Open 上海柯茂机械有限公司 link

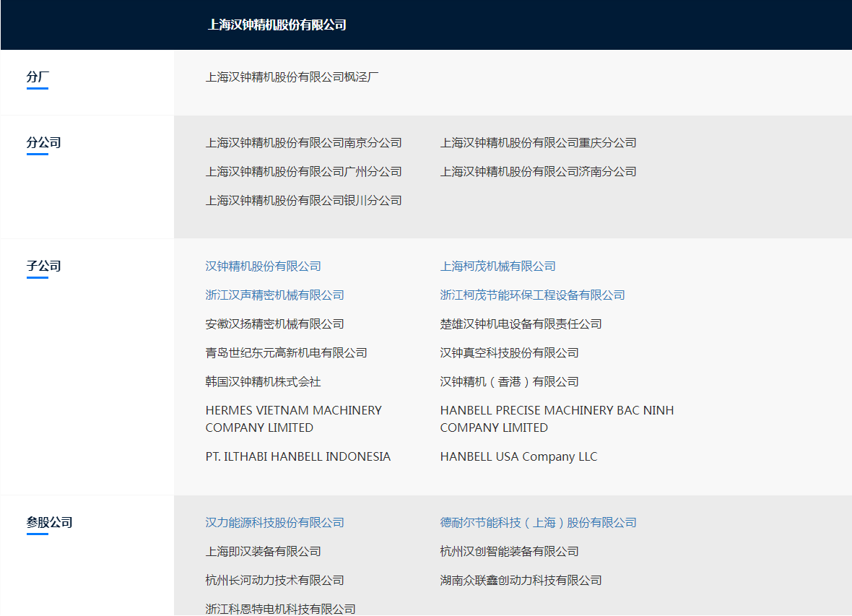click(497, 266)
